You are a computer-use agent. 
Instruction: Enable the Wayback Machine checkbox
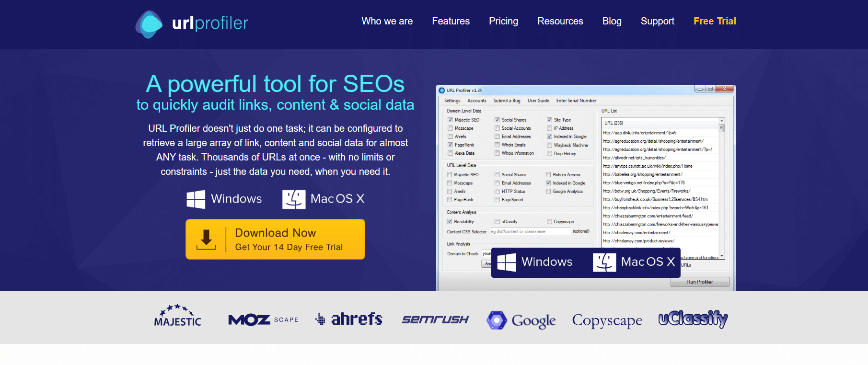[549, 145]
